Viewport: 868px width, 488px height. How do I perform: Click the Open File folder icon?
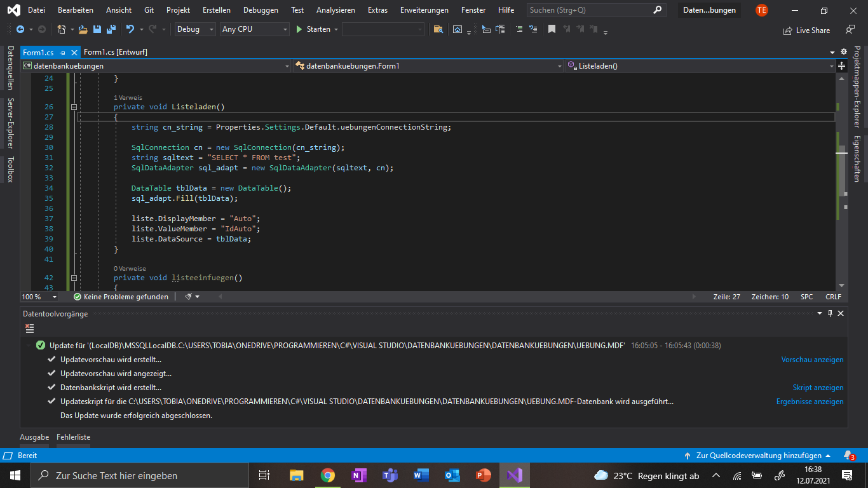coord(84,29)
